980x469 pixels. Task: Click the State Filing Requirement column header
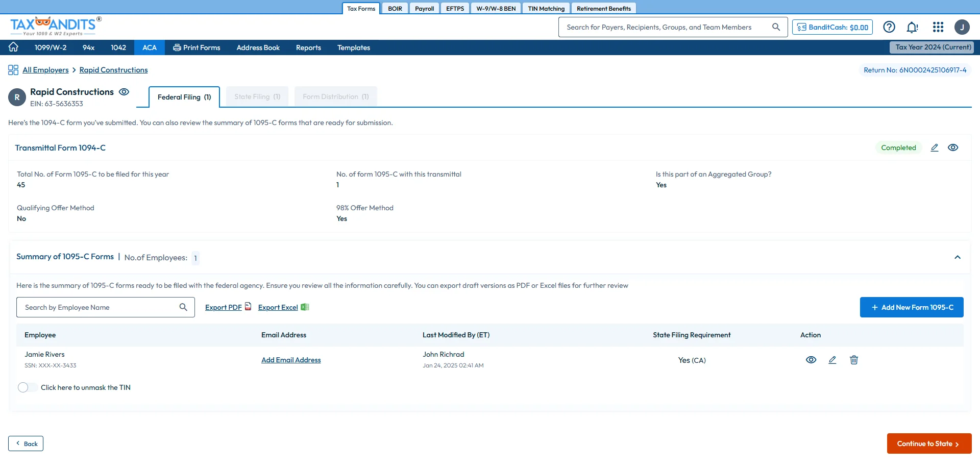coord(692,335)
